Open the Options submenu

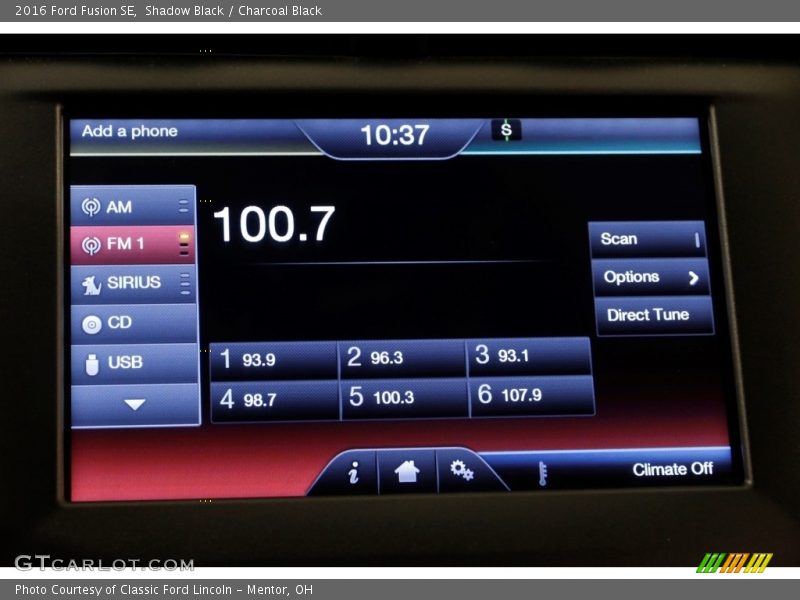[650, 278]
